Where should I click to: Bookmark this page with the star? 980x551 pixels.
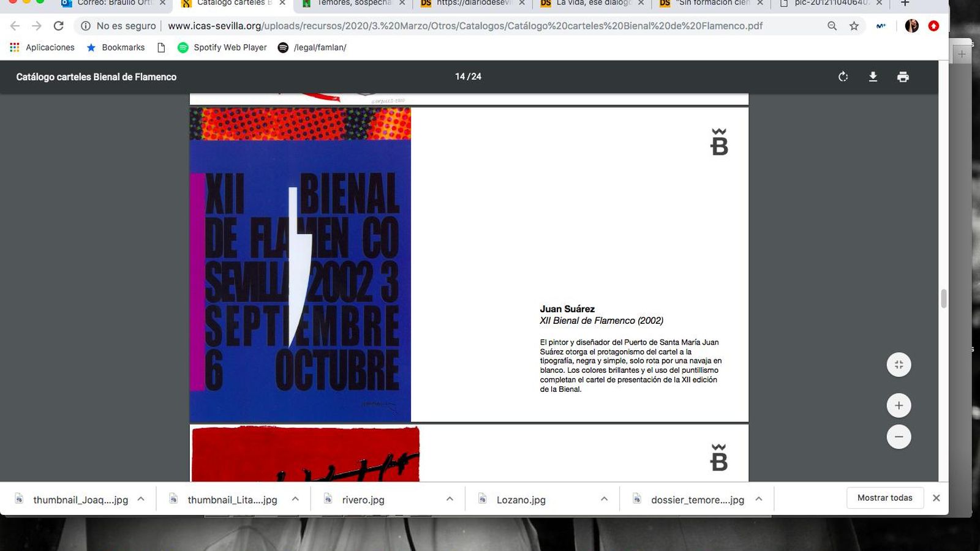[853, 26]
